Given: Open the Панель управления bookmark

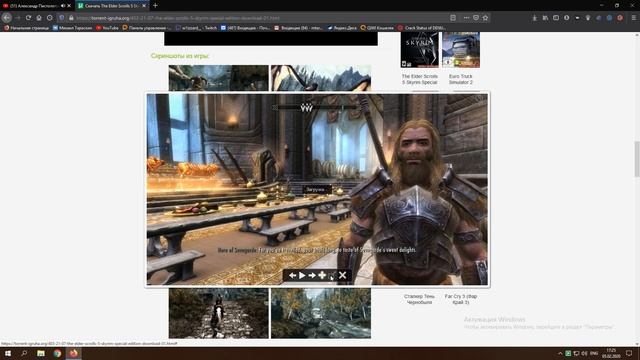Looking at the screenshot, I should tap(147, 28).
